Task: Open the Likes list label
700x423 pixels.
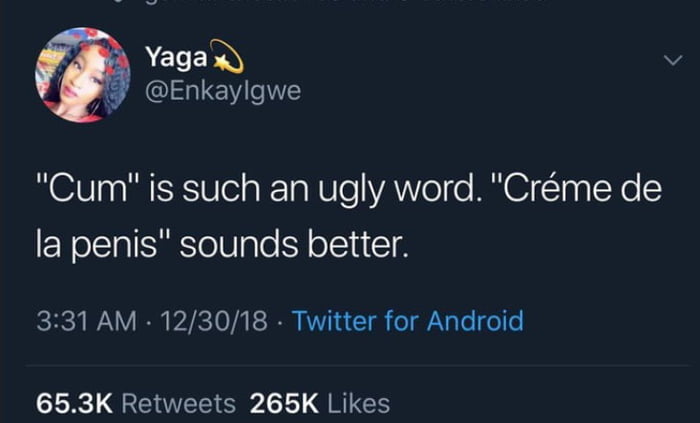Action: 359,403
